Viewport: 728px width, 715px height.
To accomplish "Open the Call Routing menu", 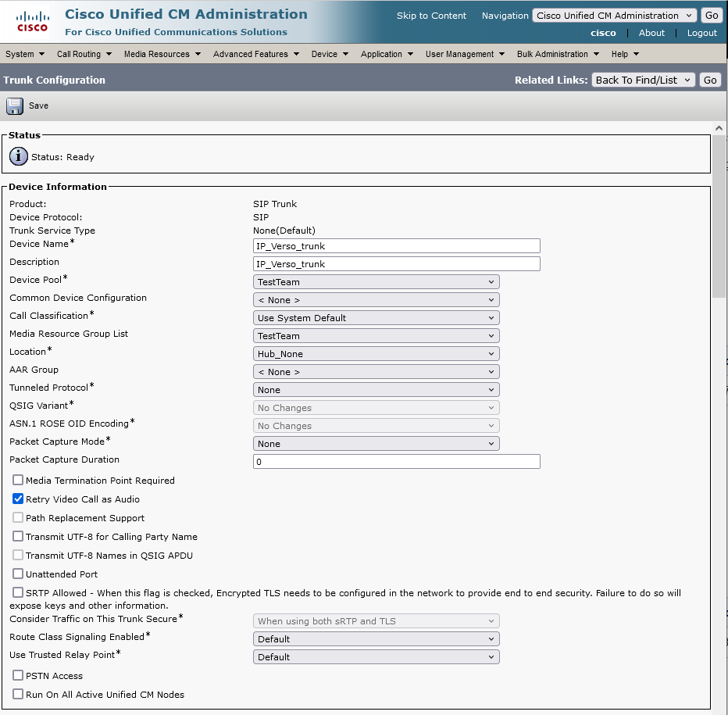I will 84,54.
